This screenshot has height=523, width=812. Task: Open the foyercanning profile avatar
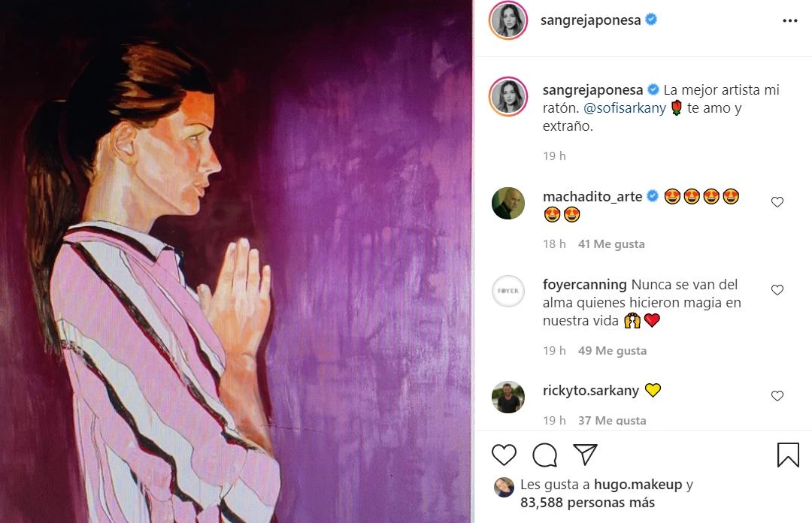pos(508,291)
